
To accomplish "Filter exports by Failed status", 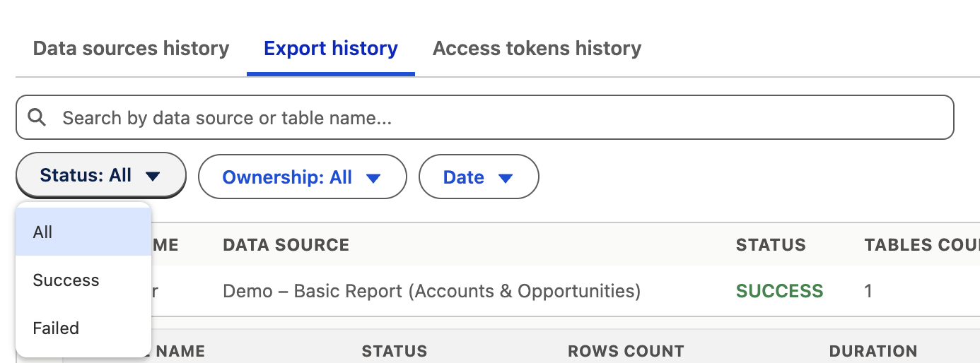I will pos(83,328).
